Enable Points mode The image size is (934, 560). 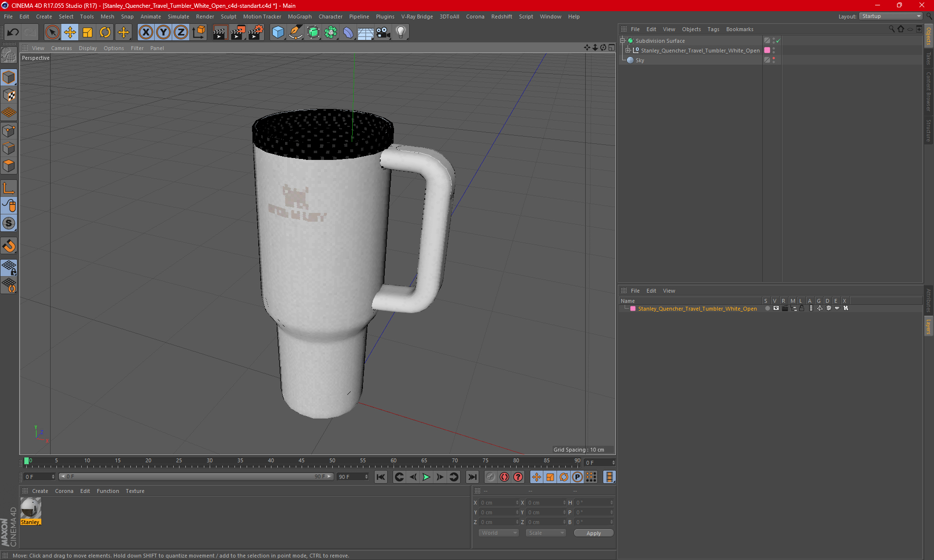[9, 131]
